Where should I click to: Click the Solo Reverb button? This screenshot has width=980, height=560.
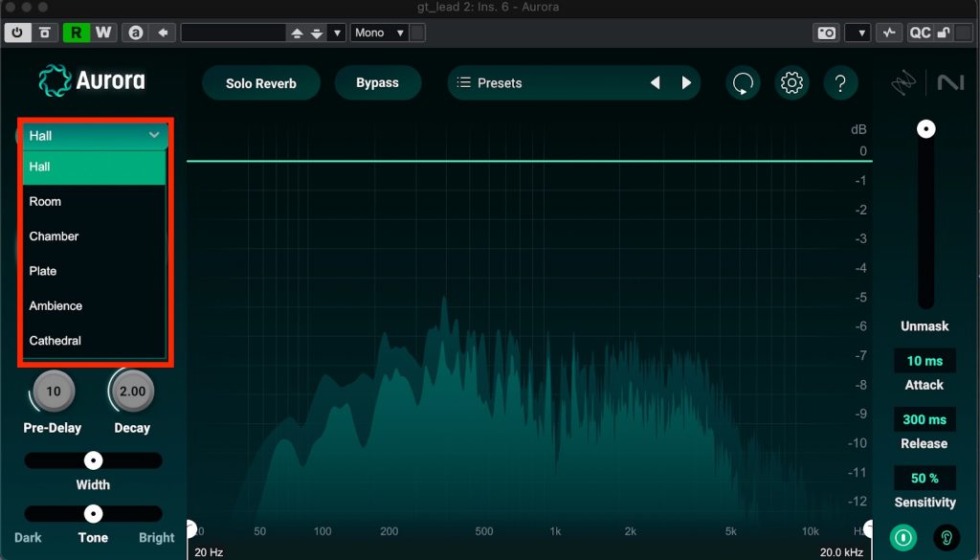point(261,83)
